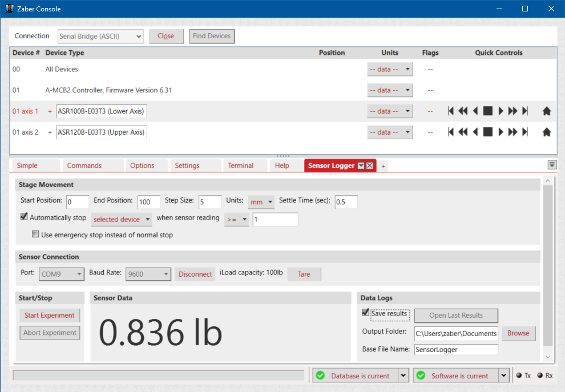Viewport: 565px width, 392px height.
Task: Home the axis 1 Lower Axis stage
Action: pos(547,111)
